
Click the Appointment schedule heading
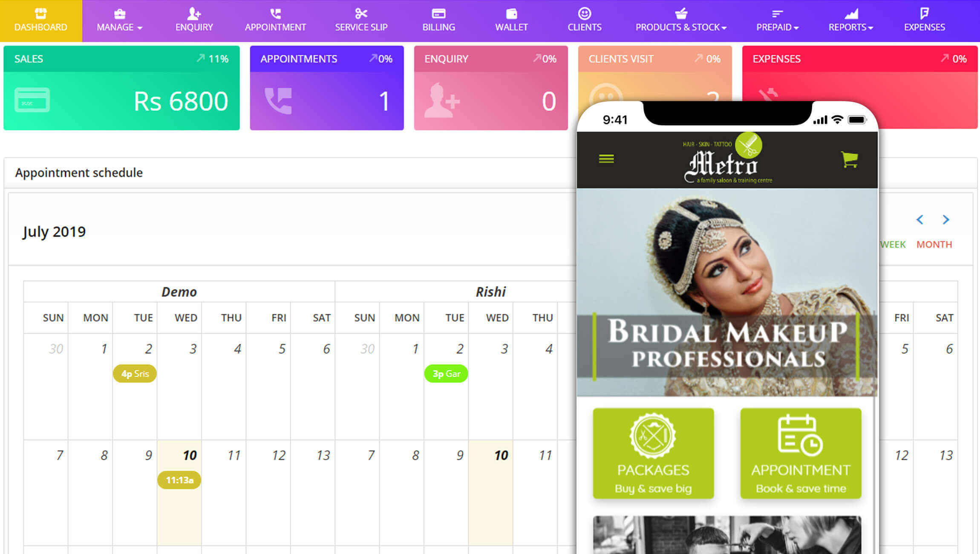(x=79, y=173)
